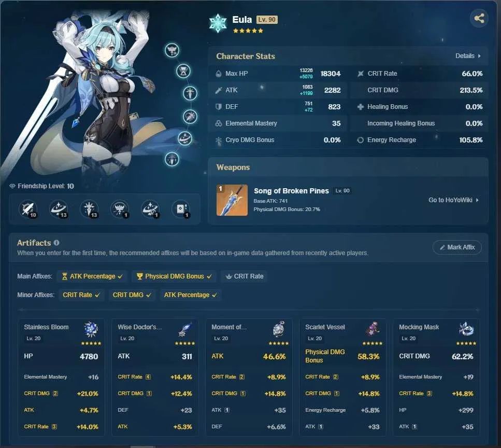Open the level 10 Normal Attack talent icon
This screenshot has width=501, height=448.
pyautogui.click(x=28, y=209)
